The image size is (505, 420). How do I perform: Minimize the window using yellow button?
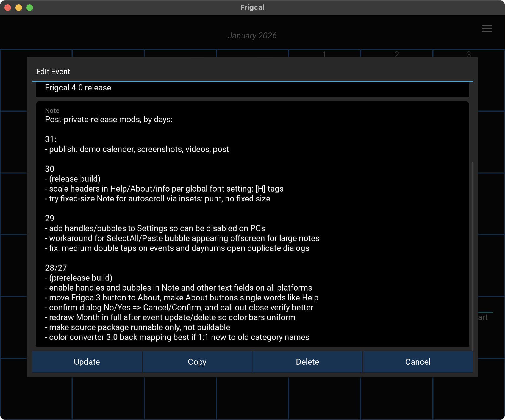[x=19, y=8]
